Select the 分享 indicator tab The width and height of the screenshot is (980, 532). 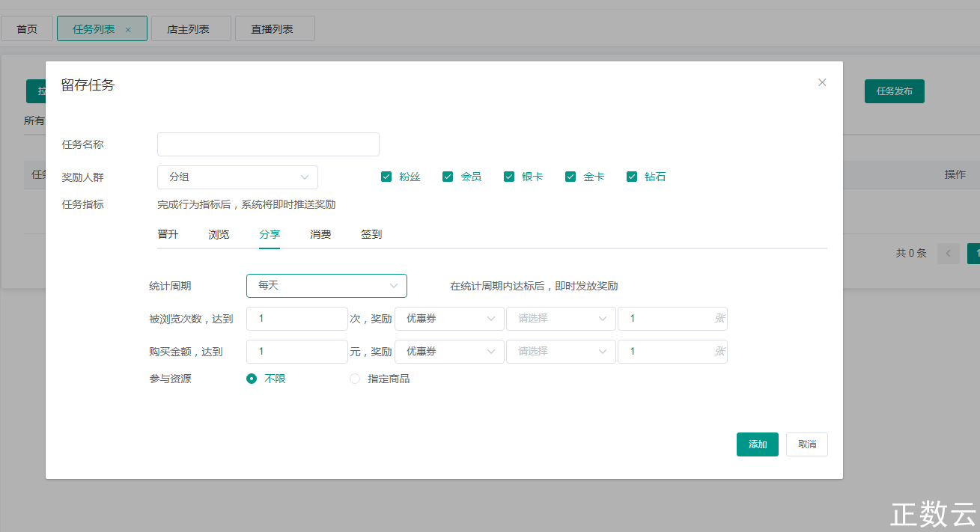coord(270,234)
